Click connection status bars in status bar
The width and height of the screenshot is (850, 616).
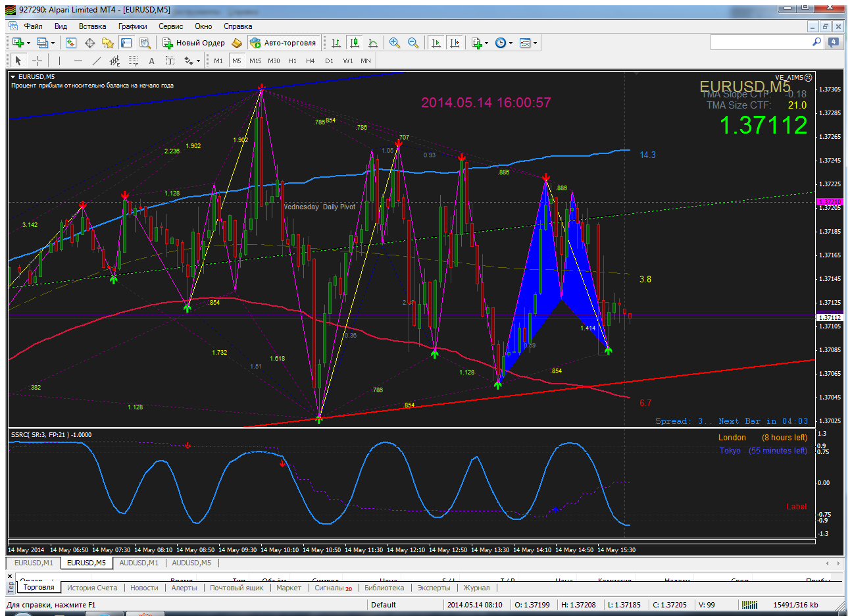click(x=749, y=605)
